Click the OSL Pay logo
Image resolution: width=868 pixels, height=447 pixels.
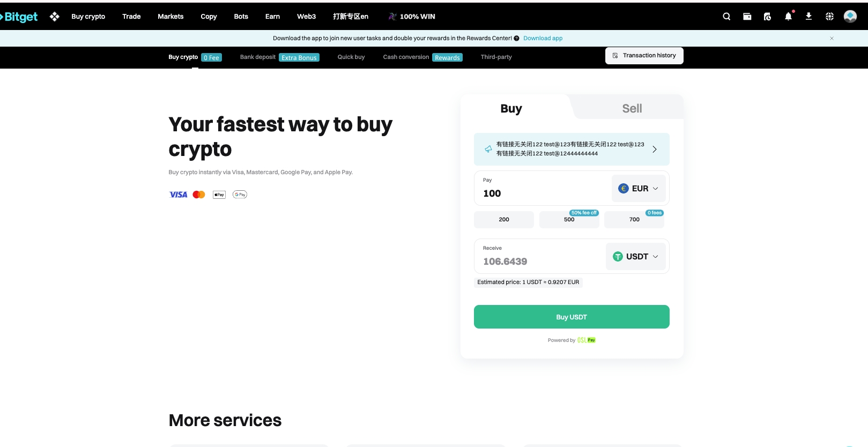pos(587,340)
